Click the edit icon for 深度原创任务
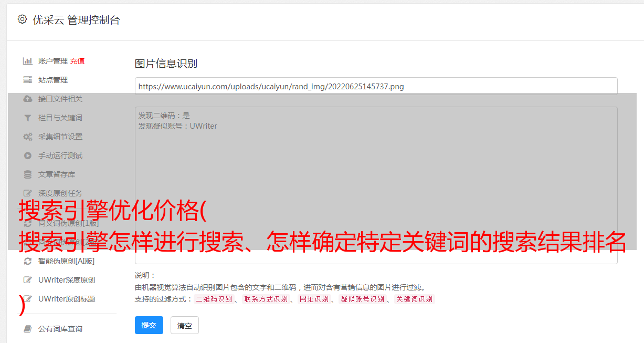Viewport: 644px width, 343px height. [28, 193]
